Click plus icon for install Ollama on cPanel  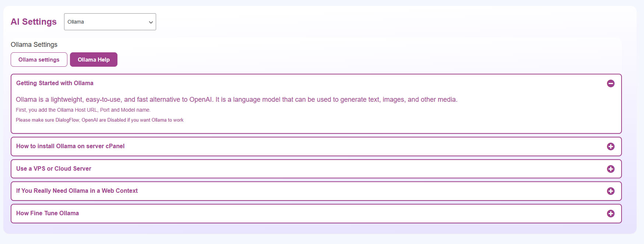tap(610, 146)
